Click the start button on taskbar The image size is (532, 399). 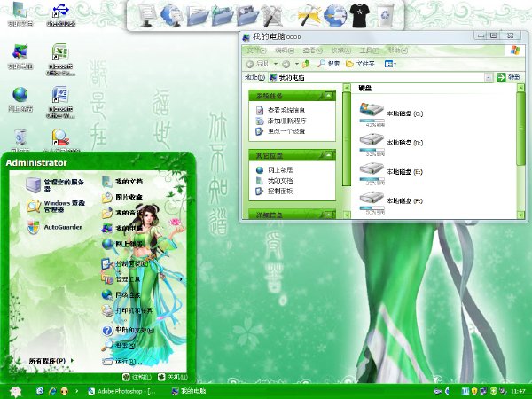[15, 391]
